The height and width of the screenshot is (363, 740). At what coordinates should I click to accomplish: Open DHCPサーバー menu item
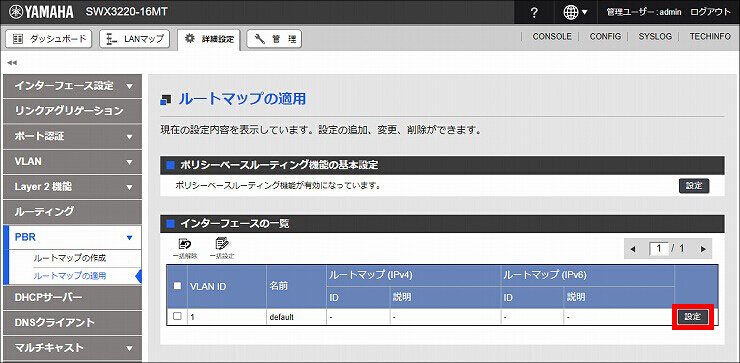(x=72, y=297)
